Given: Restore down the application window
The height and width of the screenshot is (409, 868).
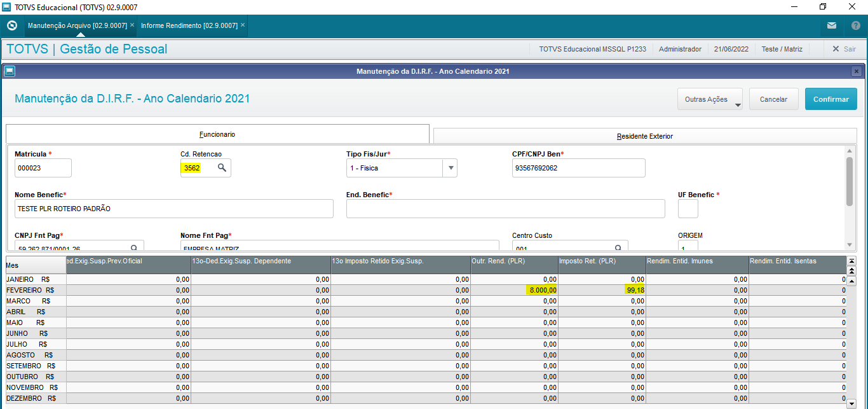Looking at the screenshot, I should point(823,7).
